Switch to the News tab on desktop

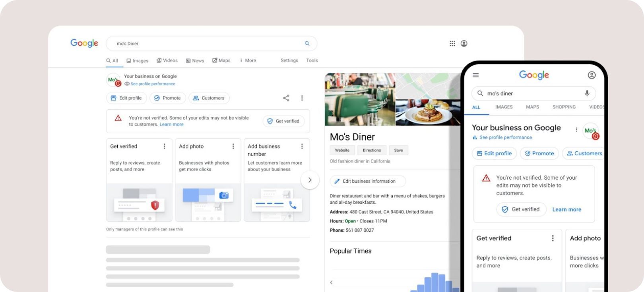pos(195,61)
